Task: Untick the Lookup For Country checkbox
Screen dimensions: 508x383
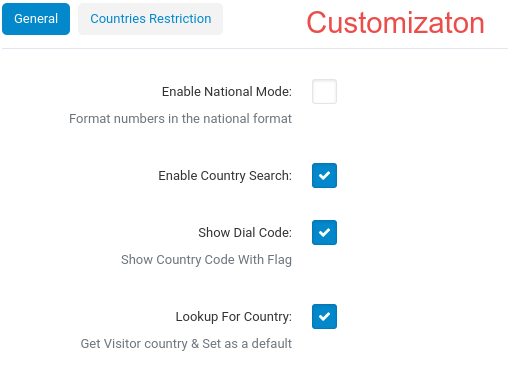Action: (x=324, y=316)
